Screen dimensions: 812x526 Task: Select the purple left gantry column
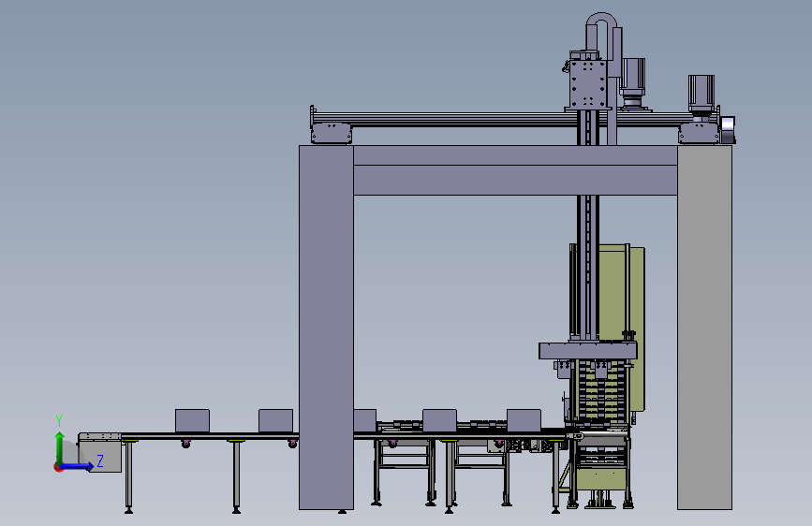[326, 328]
